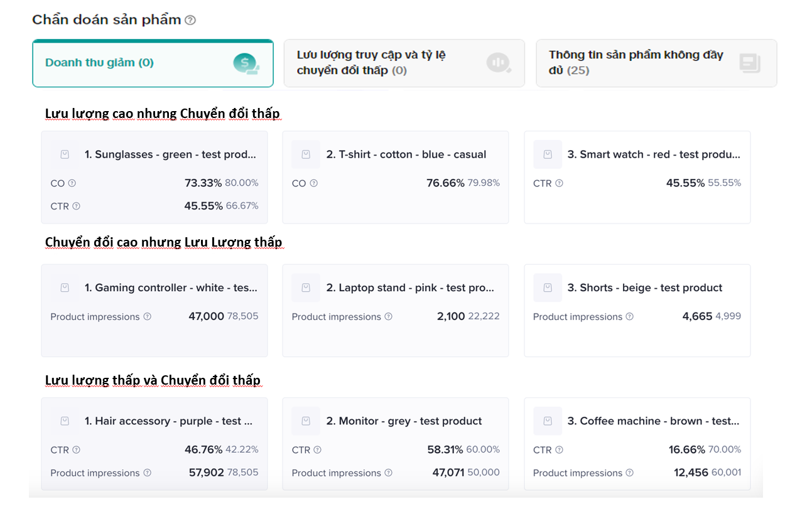Open the Gaming controller - white product

click(x=171, y=288)
